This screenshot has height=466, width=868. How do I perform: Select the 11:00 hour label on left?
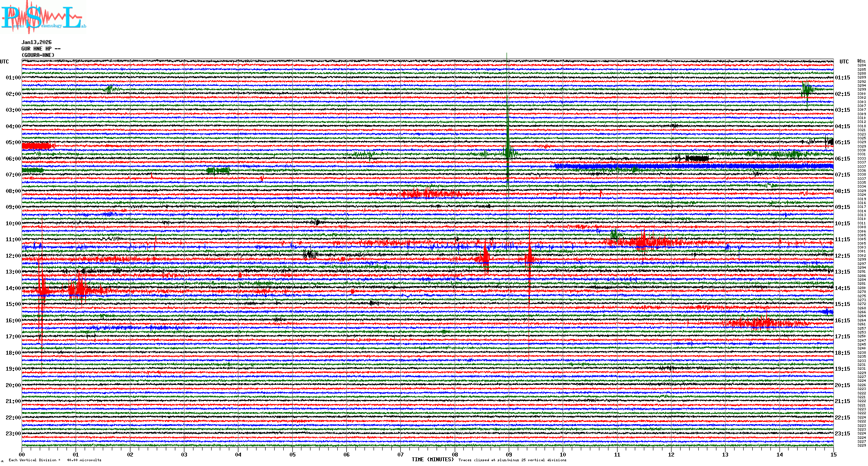(13, 239)
